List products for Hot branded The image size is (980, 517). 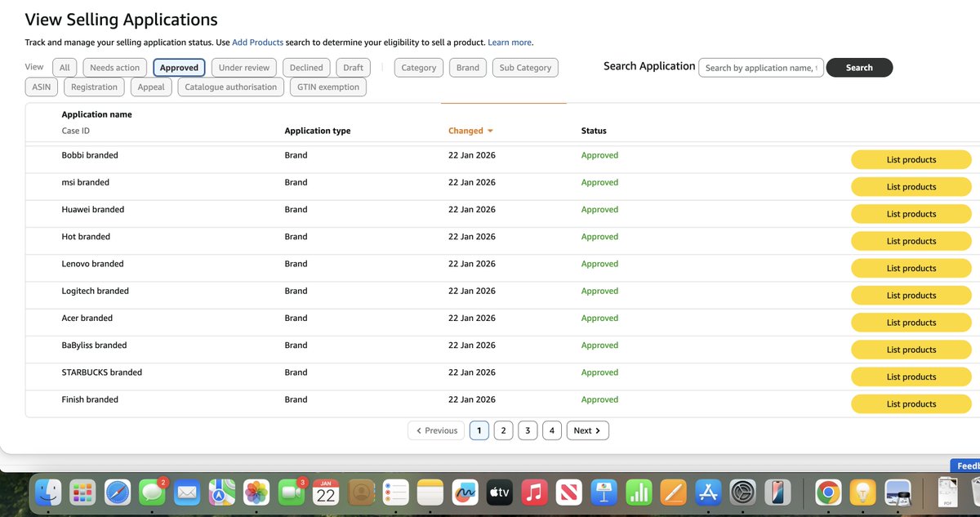911,241
